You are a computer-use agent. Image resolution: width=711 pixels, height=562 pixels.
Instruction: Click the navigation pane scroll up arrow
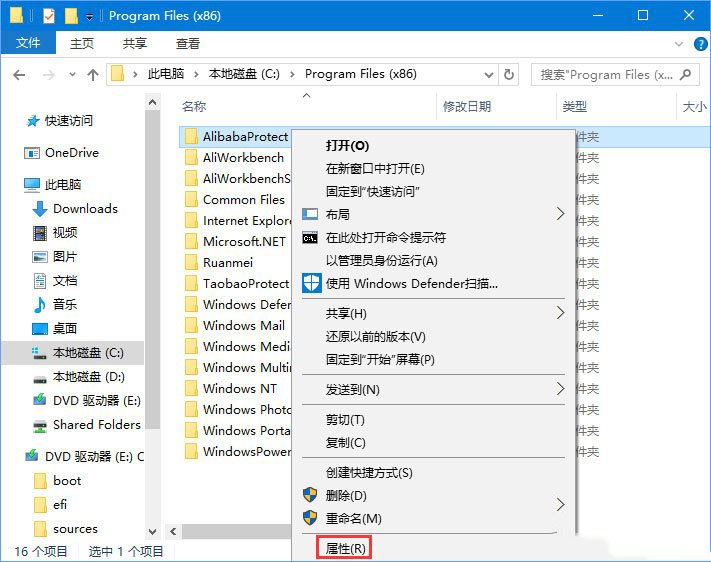tap(153, 103)
